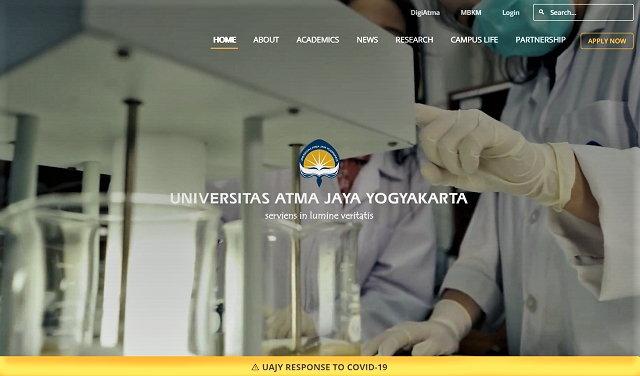Click the 'serviens in lumine veritatis' tagline
The height and width of the screenshot is (376, 640).
(319, 216)
